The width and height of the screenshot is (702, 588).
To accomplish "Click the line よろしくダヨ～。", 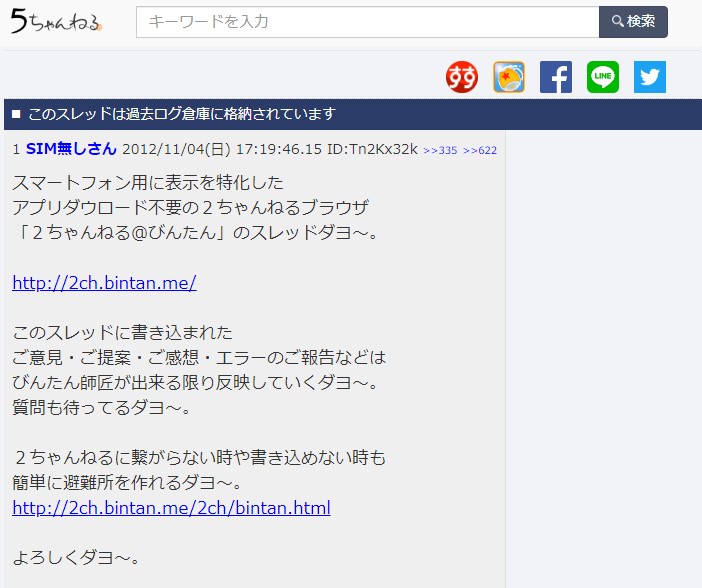I will [77, 558].
